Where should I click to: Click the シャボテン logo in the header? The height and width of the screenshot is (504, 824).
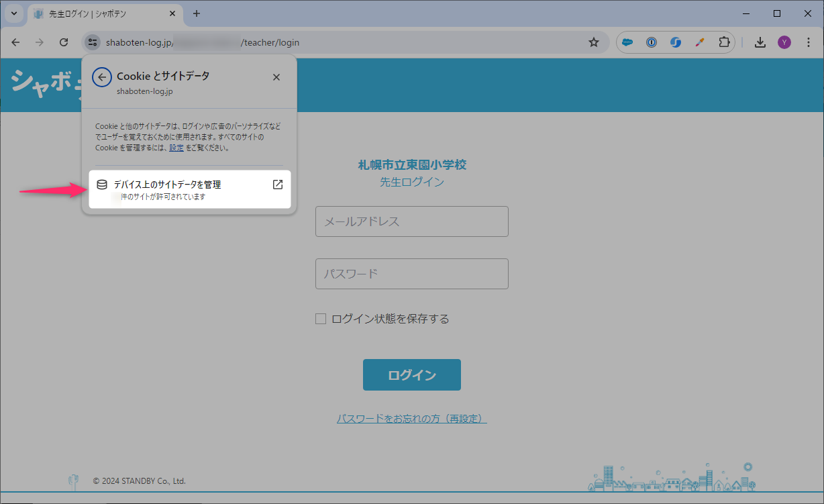point(46,83)
